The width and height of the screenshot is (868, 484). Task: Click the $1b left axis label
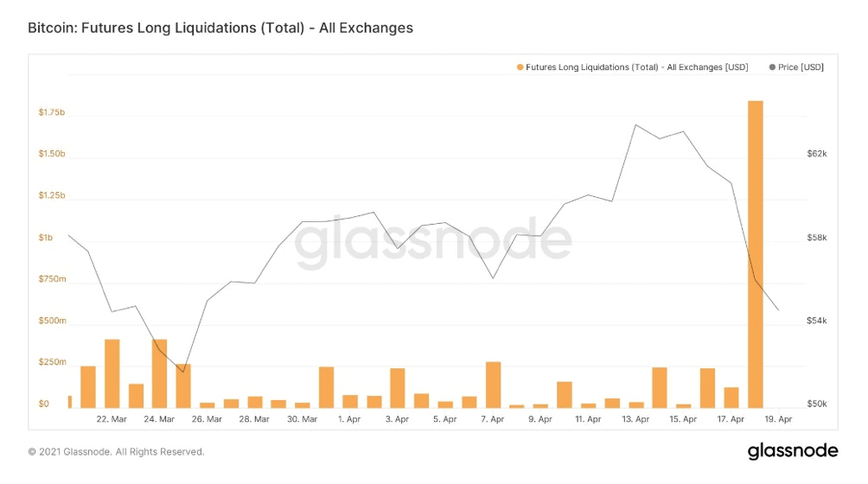pyautogui.click(x=46, y=238)
